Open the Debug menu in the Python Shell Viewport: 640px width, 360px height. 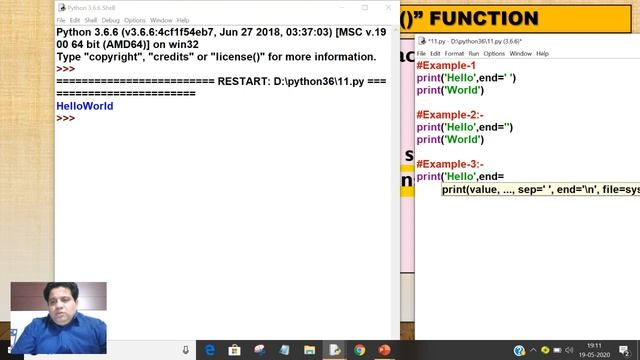(x=110, y=20)
